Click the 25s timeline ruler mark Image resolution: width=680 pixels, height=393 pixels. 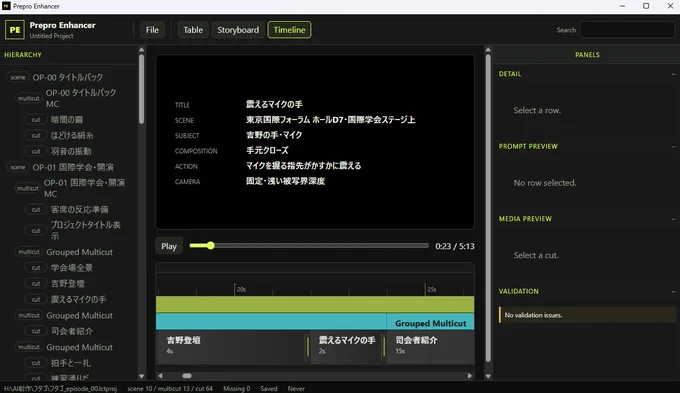tap(432, 289)
